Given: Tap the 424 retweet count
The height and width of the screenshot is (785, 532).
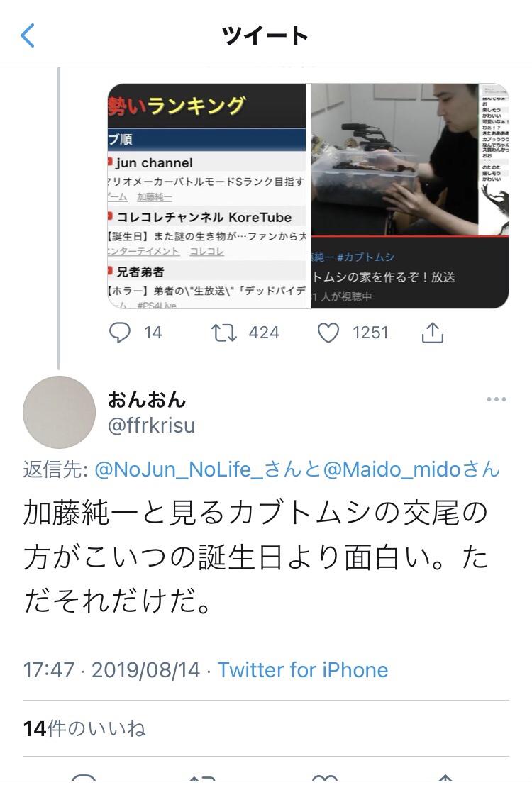Looking at the screenshot, I should [264, 333].
